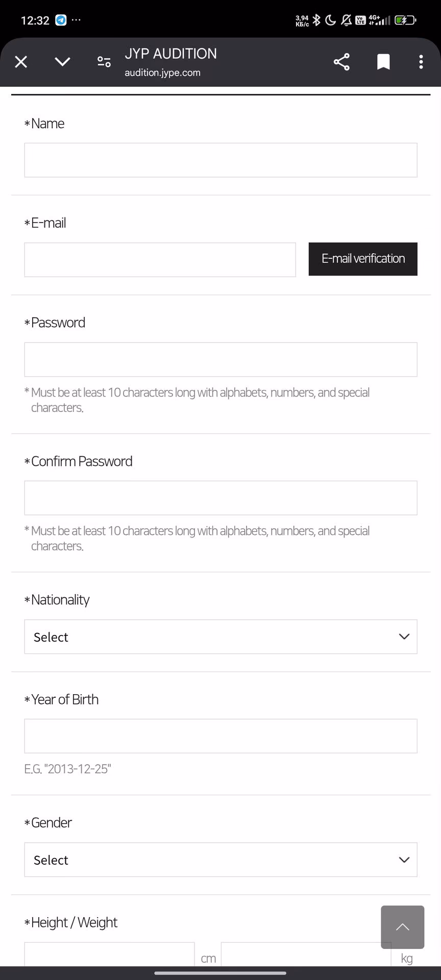Focus the Year of Birth field
The image size is (441, 980).
220,736
